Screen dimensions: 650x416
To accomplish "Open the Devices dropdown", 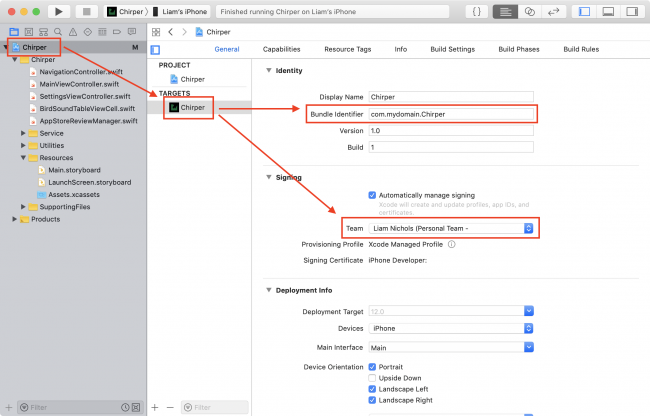I will point(451,328).
